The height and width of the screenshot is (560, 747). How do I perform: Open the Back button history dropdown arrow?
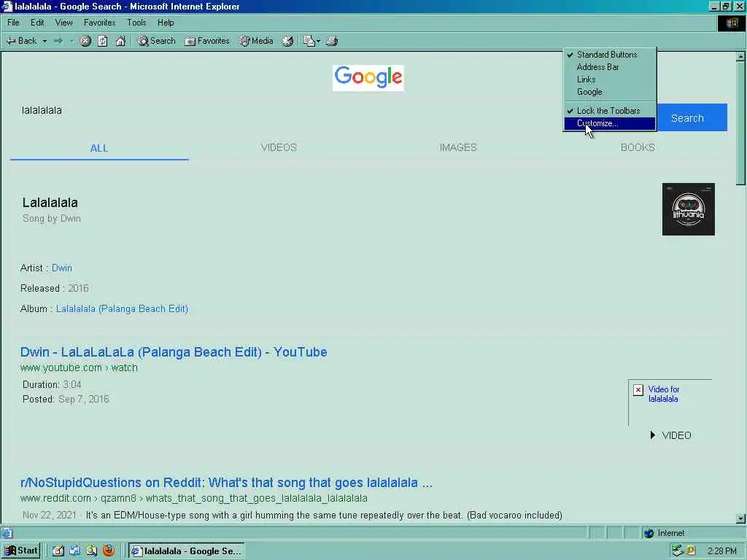(x=44, y=41)
